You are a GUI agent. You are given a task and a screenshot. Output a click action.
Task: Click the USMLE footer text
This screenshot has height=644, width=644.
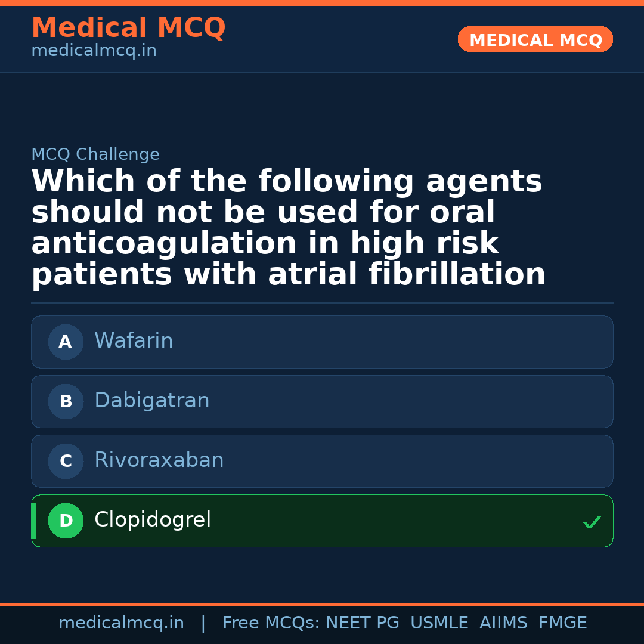pos(439,623)
